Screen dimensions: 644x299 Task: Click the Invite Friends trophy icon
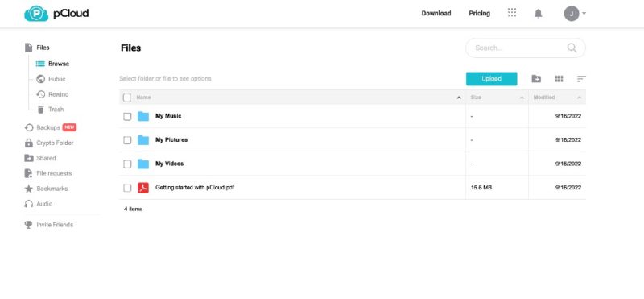[x=28, y=225]
